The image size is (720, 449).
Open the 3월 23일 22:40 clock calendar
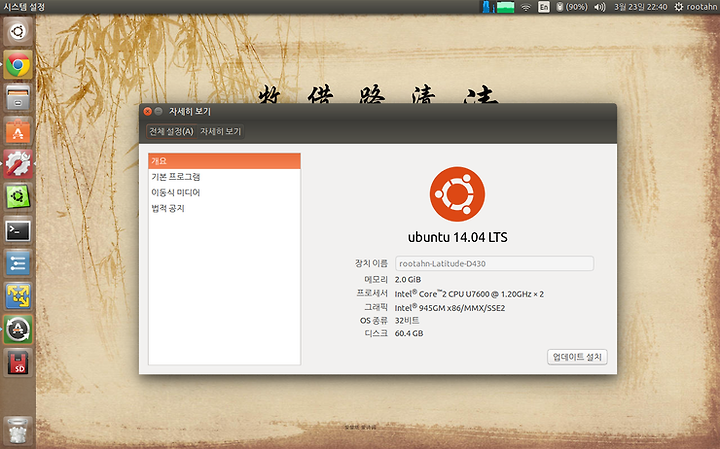click(x=641, y=7)
